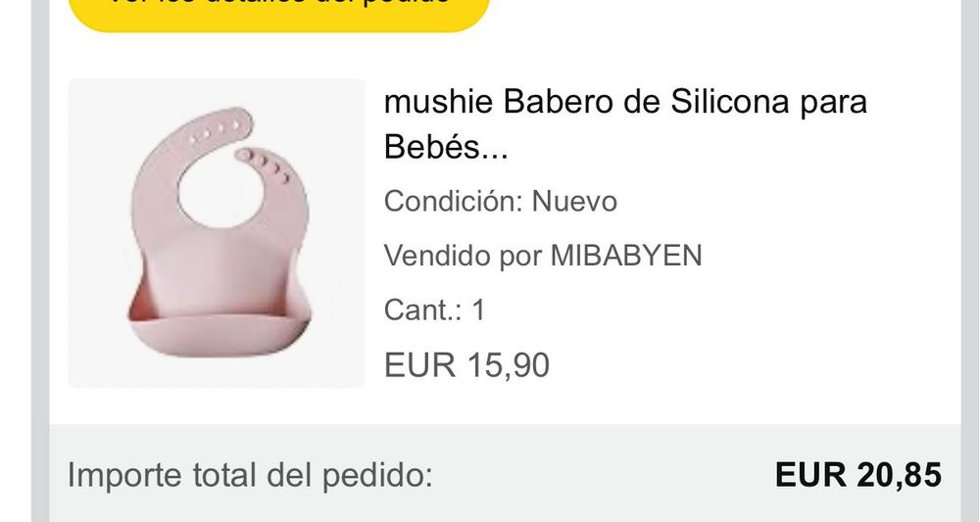980x522 pixels.
Task: Click the item price EUR 15,90
Action: point(466,365)
